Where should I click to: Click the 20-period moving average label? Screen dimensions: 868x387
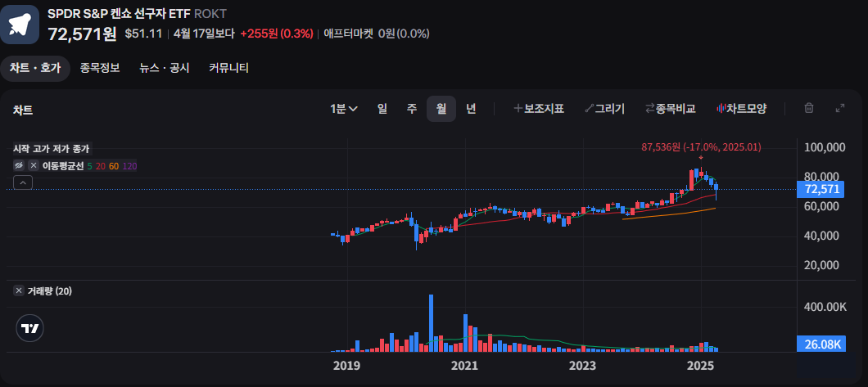[100, 166]
